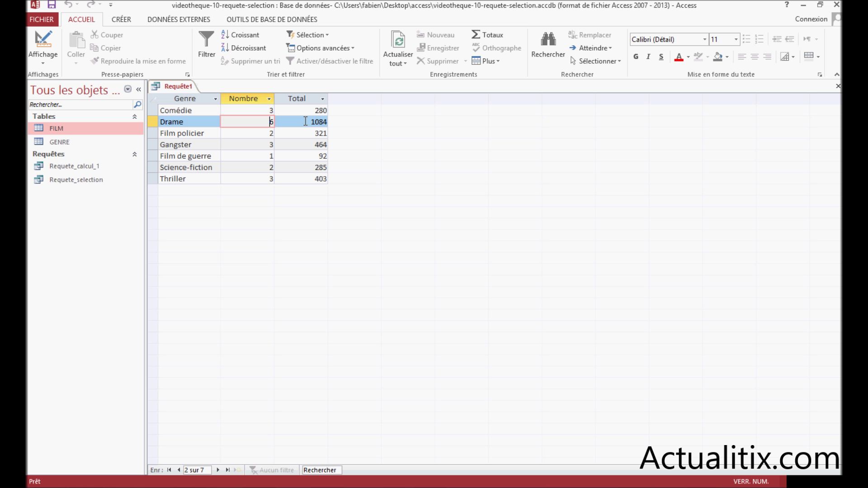The height and width of the screenshot is (488, 868).
Task: Open Nombre column filter arrow
Action: click(269, 99)
